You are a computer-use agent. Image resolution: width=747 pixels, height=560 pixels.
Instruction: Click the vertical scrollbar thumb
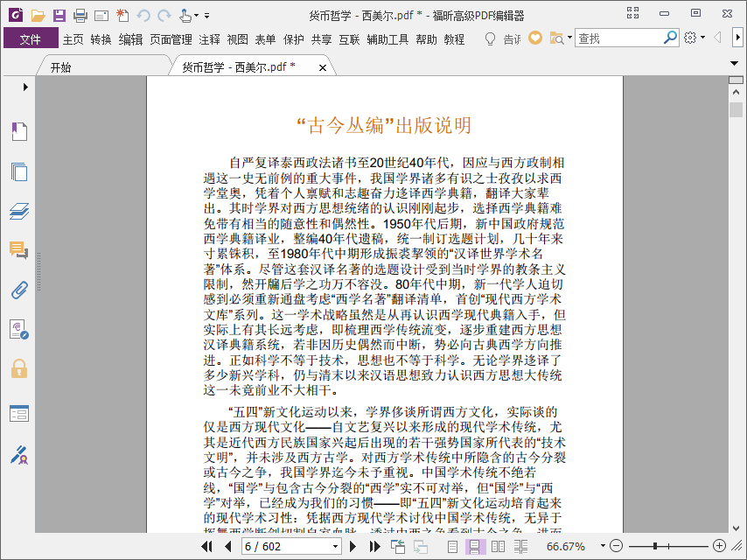[x=736, y=109]
